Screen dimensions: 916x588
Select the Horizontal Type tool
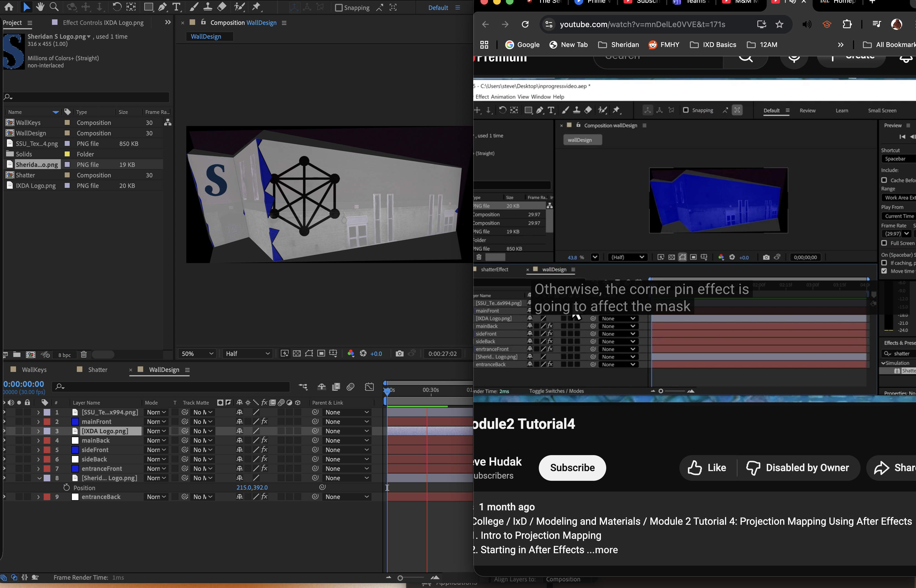pyautogui.click(x=176, y=7)
